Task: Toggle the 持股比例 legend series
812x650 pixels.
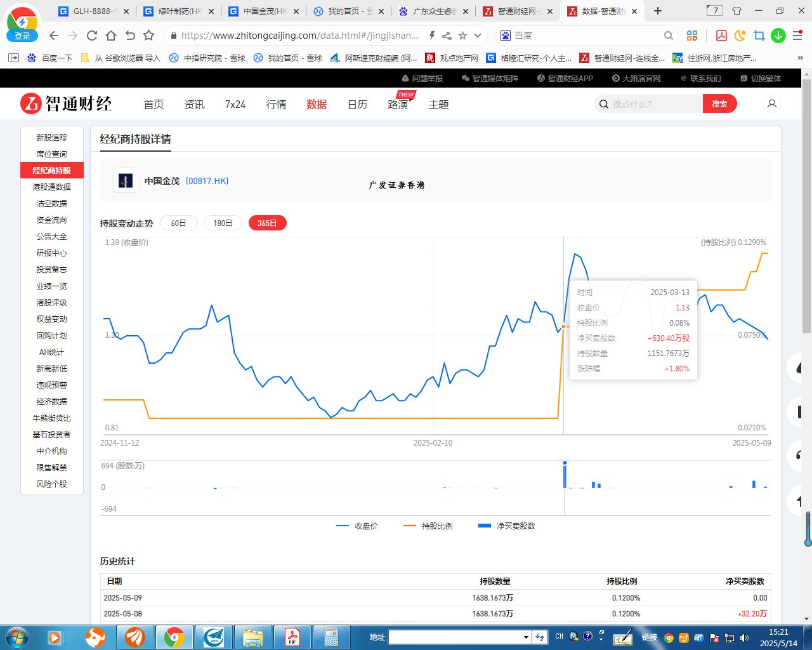Action: (x=428, y=526)
